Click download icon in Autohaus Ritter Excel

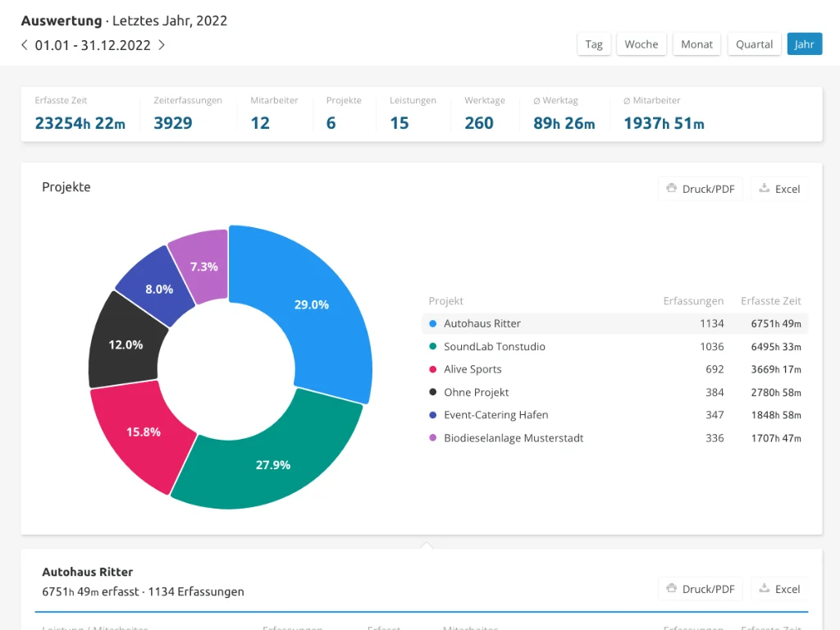pyautogui.click(x=765, y=588)
